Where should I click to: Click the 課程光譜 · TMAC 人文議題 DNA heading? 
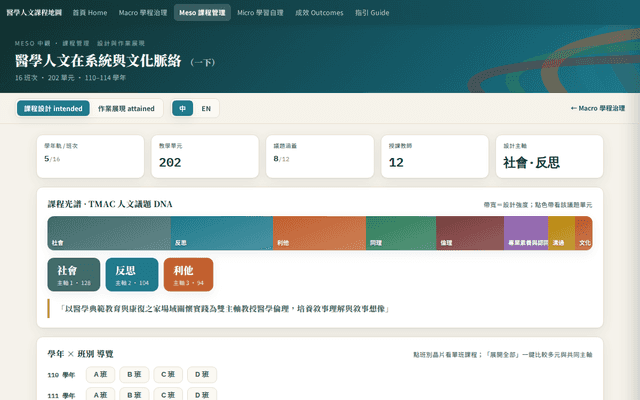tap(110, 204)
